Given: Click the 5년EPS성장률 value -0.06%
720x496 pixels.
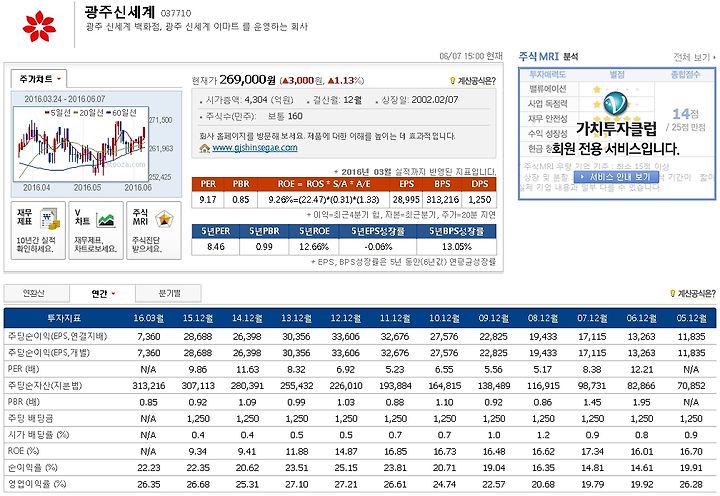Looking at the screenshot, I should point(378,247).
